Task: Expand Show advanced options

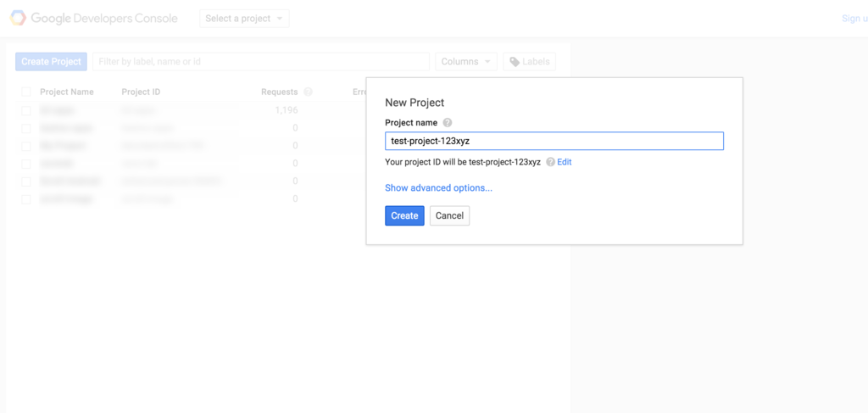Action: [438, 187]
